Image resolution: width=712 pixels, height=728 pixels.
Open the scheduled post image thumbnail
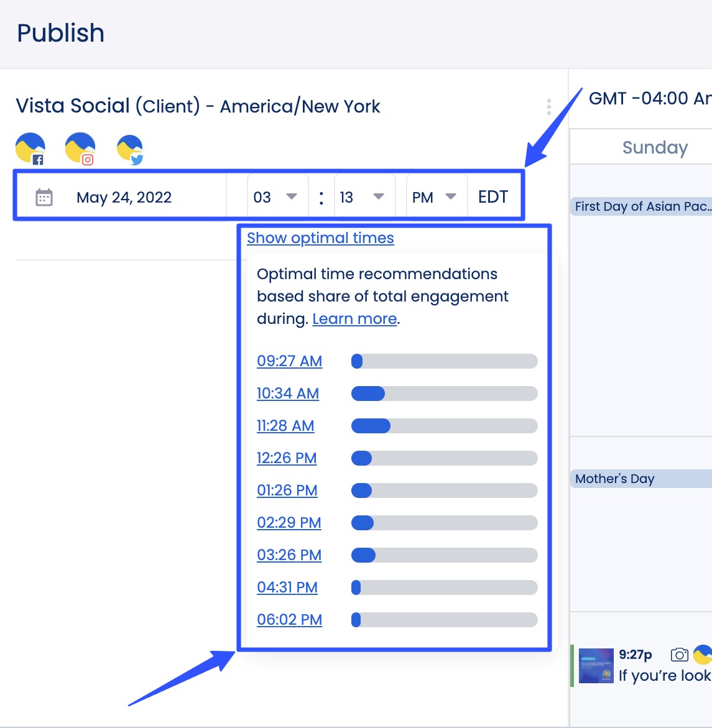[596, 666]
